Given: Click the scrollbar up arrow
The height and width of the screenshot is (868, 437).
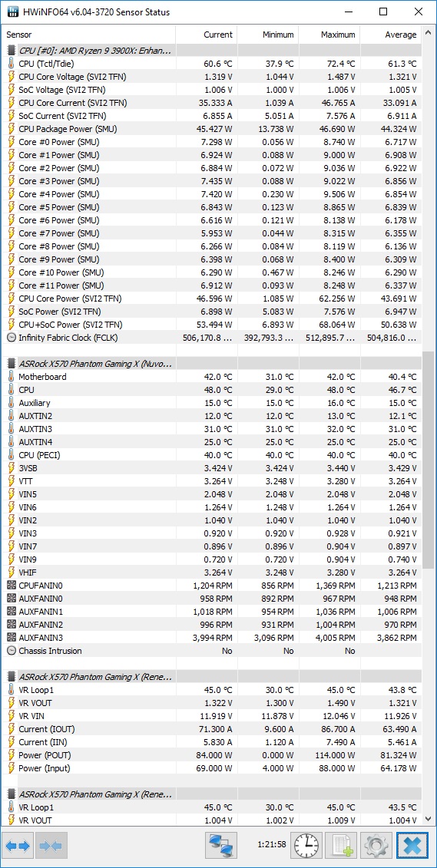Looking at the screenshot, I should [x=428, y=33].
